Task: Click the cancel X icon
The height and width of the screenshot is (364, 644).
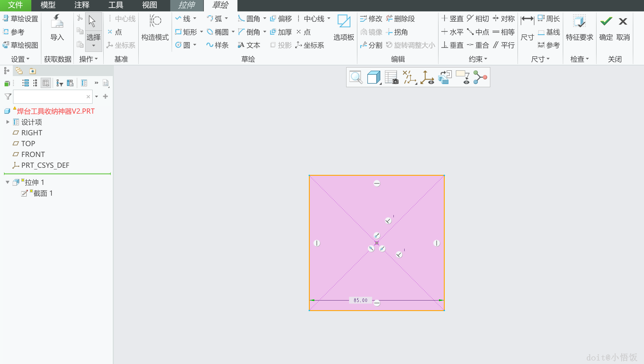Action: [x=623, y=22]
